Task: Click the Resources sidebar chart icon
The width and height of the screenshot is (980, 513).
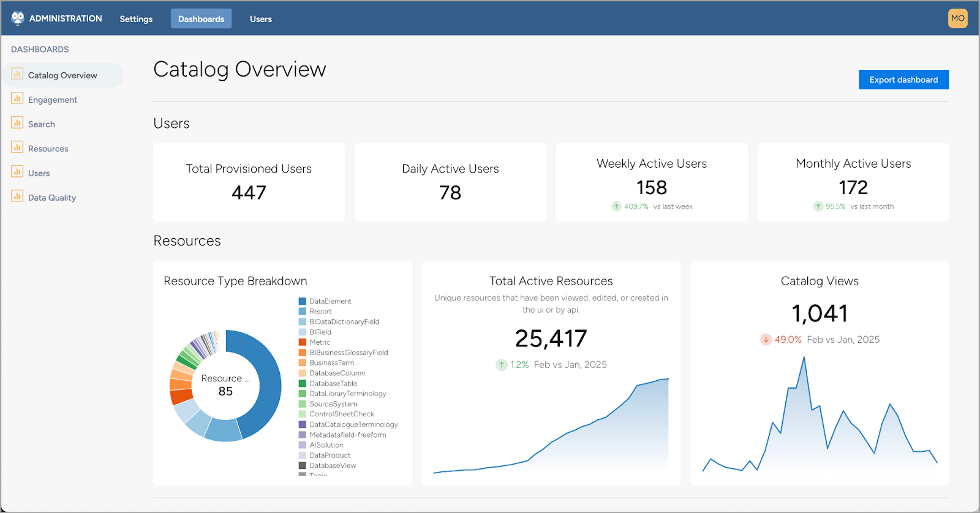Action: point(17,148)
